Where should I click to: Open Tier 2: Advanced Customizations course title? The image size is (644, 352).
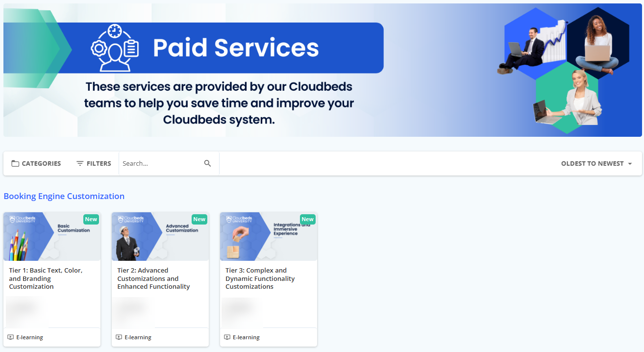[x=153, y=278]
